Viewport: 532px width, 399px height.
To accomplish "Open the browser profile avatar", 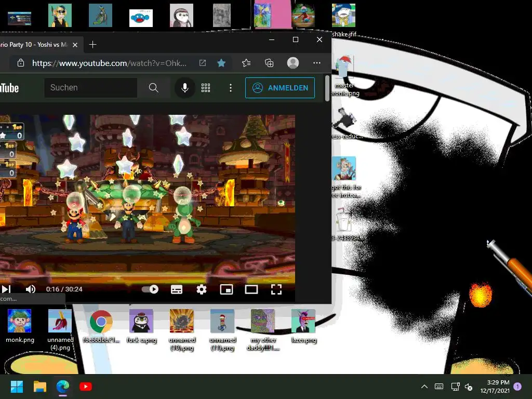I will click(x=293, y=63).
